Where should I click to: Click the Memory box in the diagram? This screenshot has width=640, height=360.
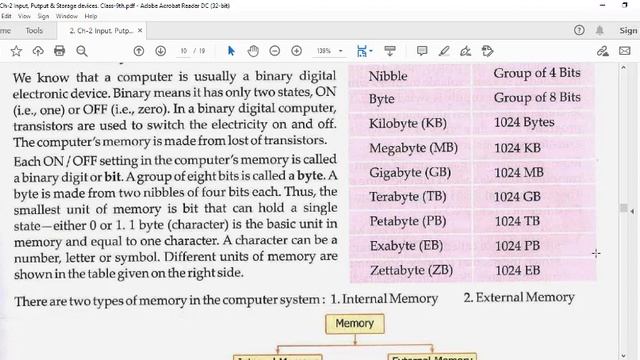coord(355,323)
